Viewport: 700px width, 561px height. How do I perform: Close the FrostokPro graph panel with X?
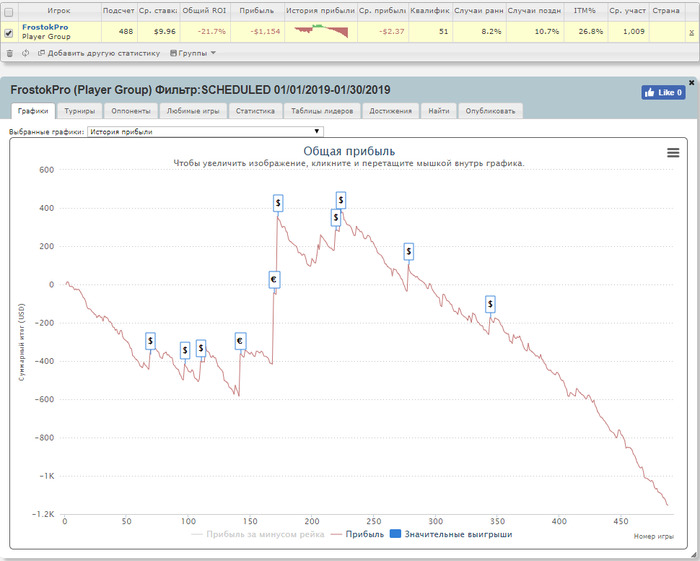[692, 83]
